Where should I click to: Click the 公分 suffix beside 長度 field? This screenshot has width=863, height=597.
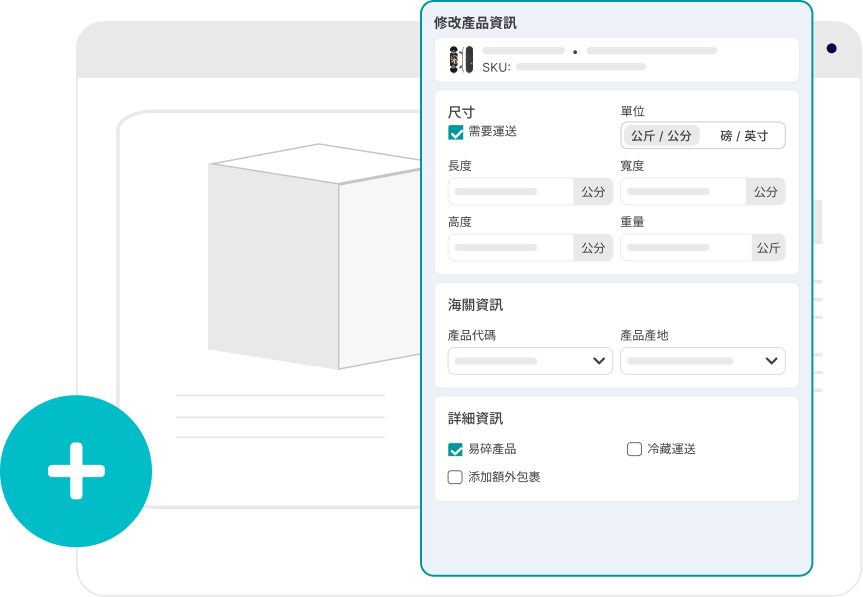tap(595, 191)
